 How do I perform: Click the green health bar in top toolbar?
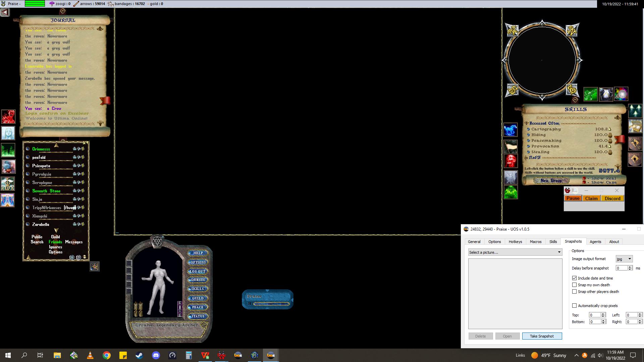tap(35, 4)
